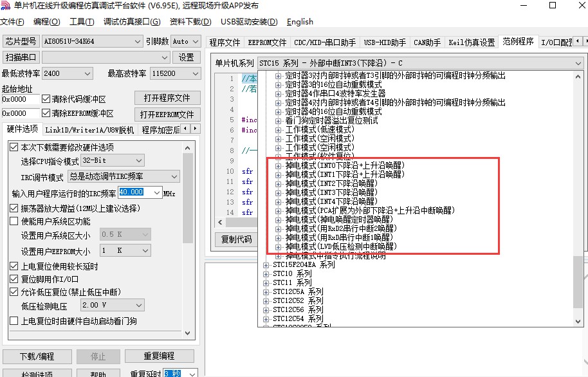Screen dimensions: 588x377
Task: Enable 上电复位时由硬件自动启动看门狗 checkbox
Action: (14, 321)
